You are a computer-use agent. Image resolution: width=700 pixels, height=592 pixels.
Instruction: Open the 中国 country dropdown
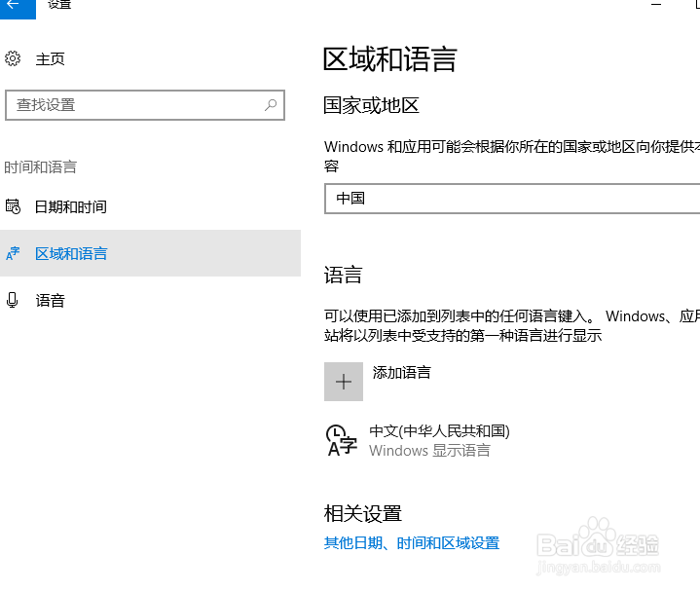512,199
